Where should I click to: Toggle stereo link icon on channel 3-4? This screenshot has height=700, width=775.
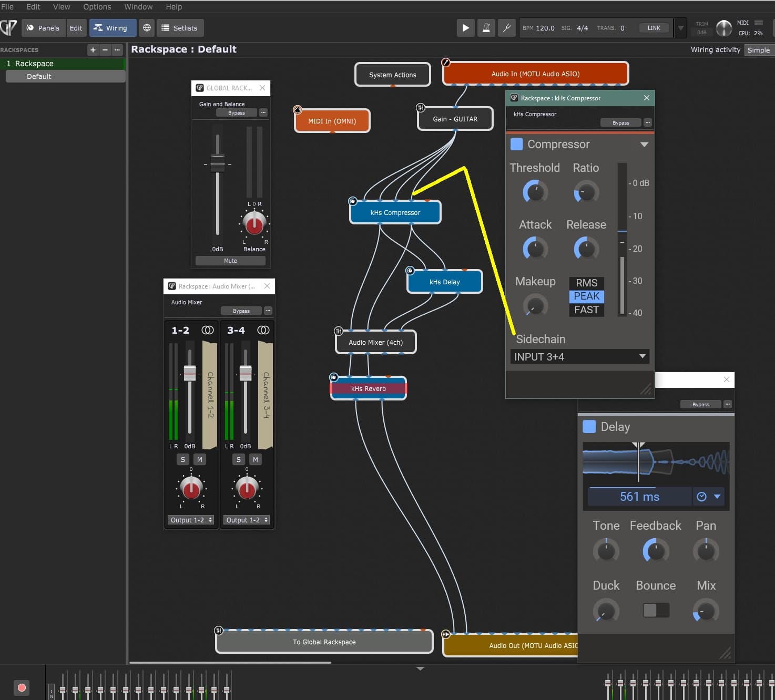pyautogui.click(x=263, y=330)
